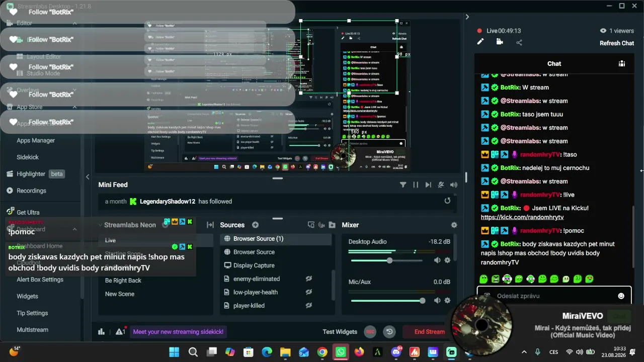Open performance stats bar-chart icon
This screenshot has height=362, width=644.
[101, 331]
